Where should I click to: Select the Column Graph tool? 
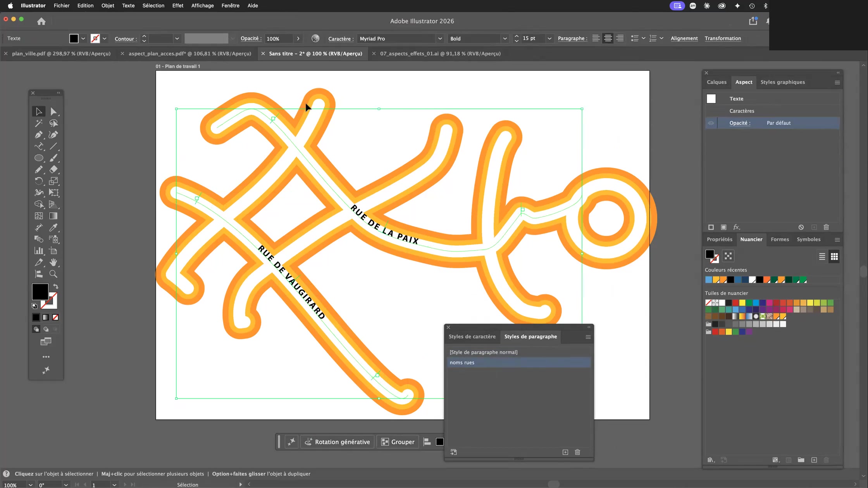(39, 251)
